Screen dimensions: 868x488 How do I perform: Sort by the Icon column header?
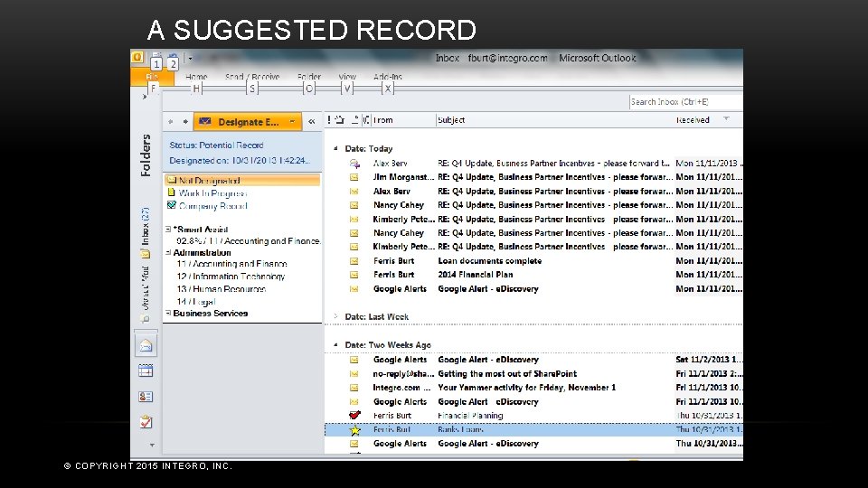tap(354, 119)
